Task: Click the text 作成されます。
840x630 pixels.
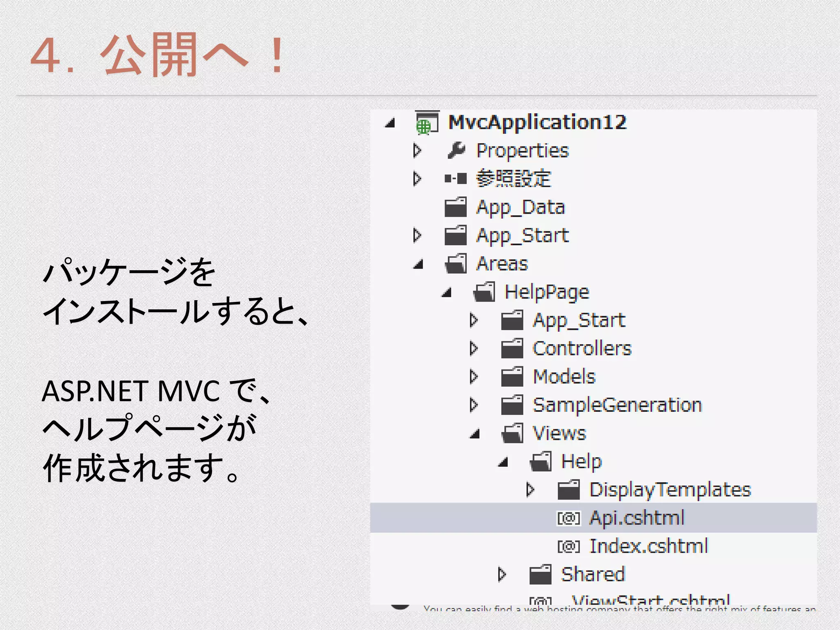Action: [x=141, y=468]
